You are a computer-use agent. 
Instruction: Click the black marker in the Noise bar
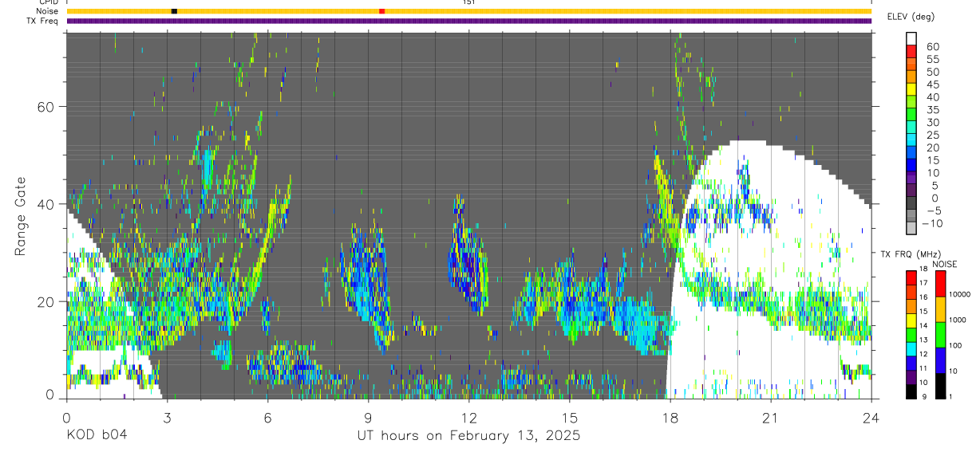click(174, 11)
